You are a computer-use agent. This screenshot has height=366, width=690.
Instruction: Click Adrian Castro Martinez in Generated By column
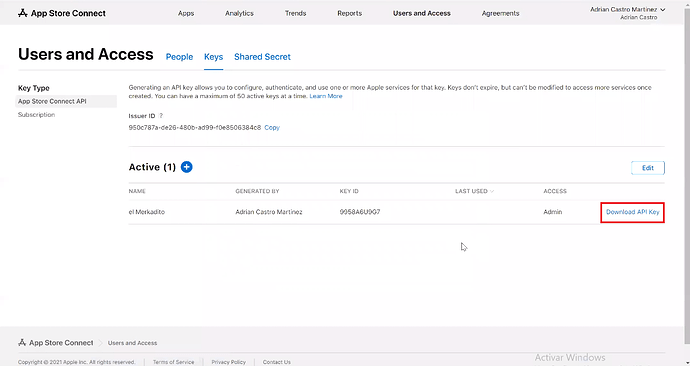(269, 212)
